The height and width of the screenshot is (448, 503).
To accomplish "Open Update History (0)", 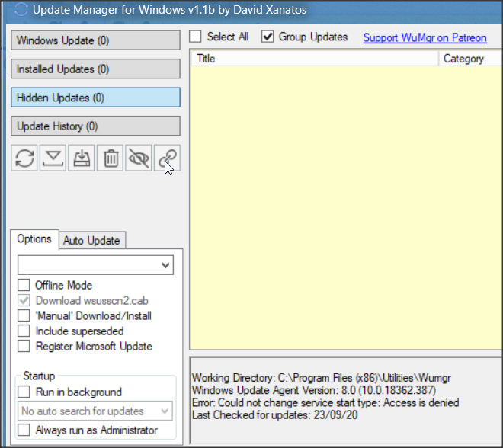I will [x=95, y=126].
